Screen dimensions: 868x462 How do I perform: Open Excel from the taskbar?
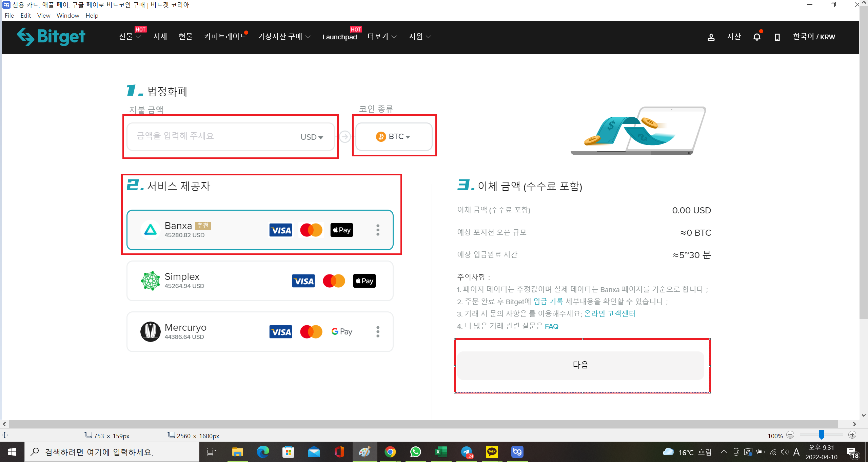click(441, 452)
